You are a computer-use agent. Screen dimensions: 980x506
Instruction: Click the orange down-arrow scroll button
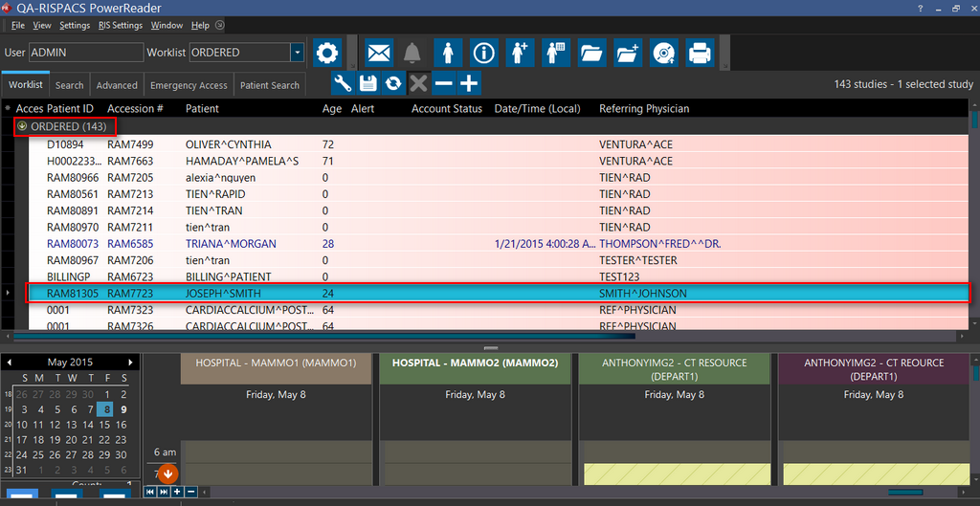pyautogui.click(x=167, y=473)
